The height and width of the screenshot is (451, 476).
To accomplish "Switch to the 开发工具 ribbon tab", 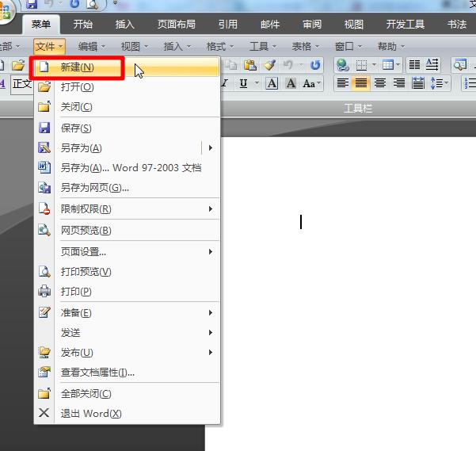I will [x=406, y=24].
